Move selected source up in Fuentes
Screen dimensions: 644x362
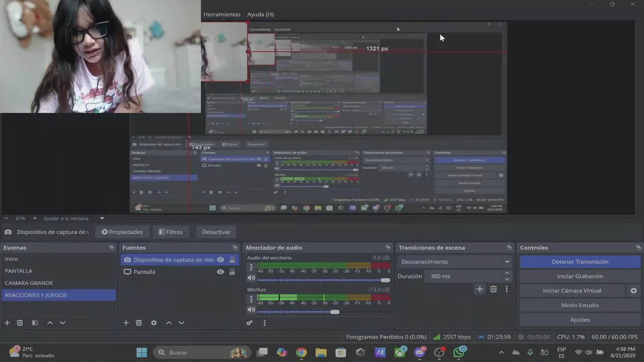169,323
